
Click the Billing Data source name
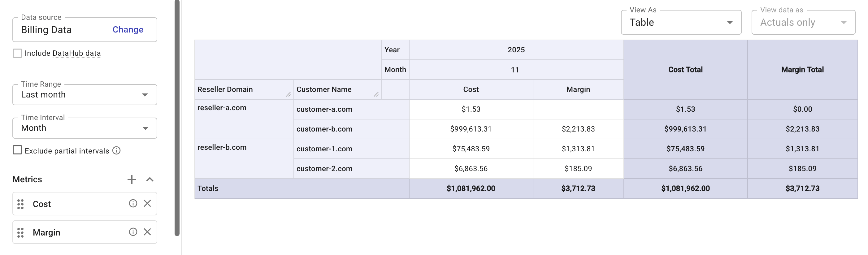point(46,30)
